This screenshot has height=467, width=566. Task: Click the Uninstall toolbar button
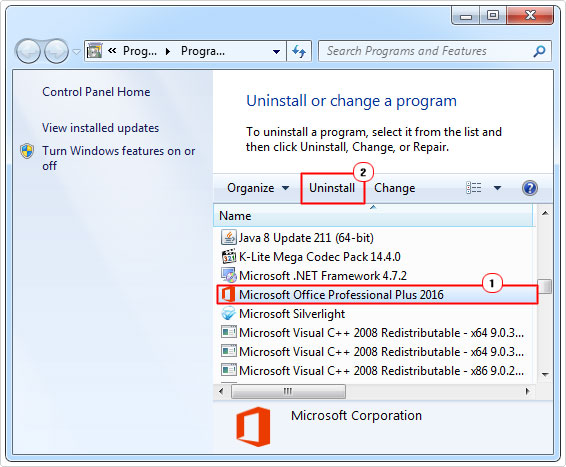tap(332, 188)
